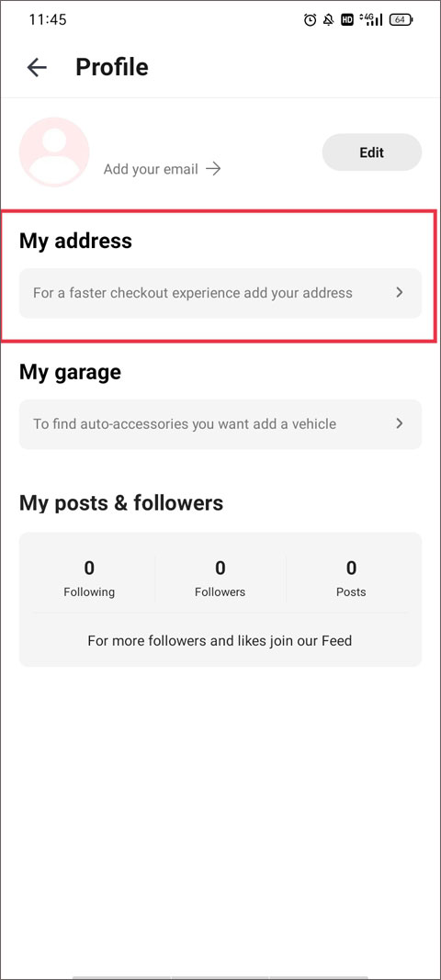Screen dimensions: 441x980
Task: Tap the back arrow icon
Action: coord(37,67)
